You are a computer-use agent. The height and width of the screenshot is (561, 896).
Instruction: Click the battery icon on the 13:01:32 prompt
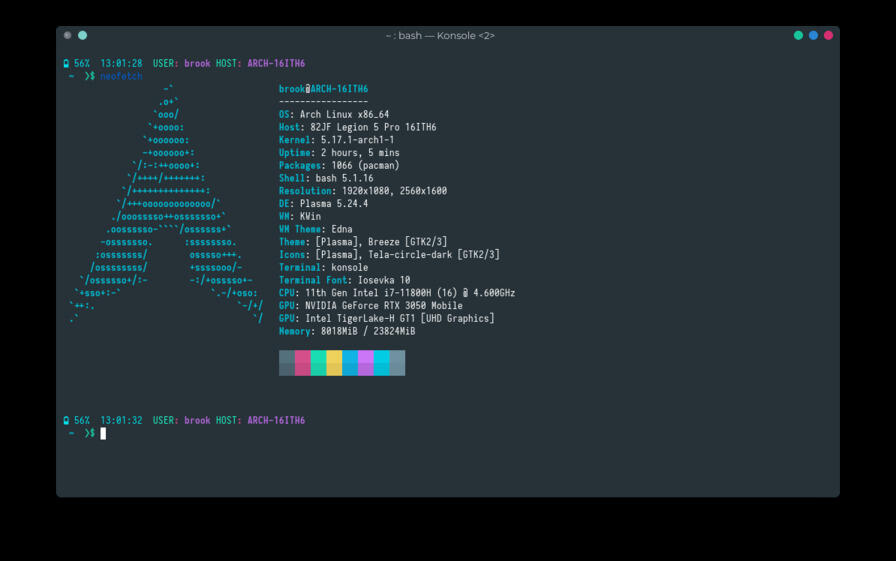tap(66, 420)
